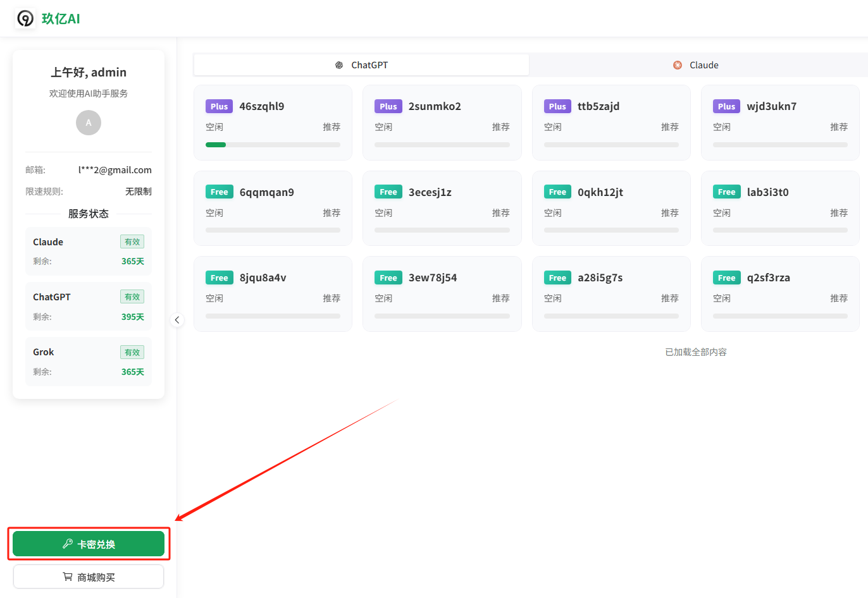
Task: Click the Claude logo icon in tab
Action: coord(678,65)
